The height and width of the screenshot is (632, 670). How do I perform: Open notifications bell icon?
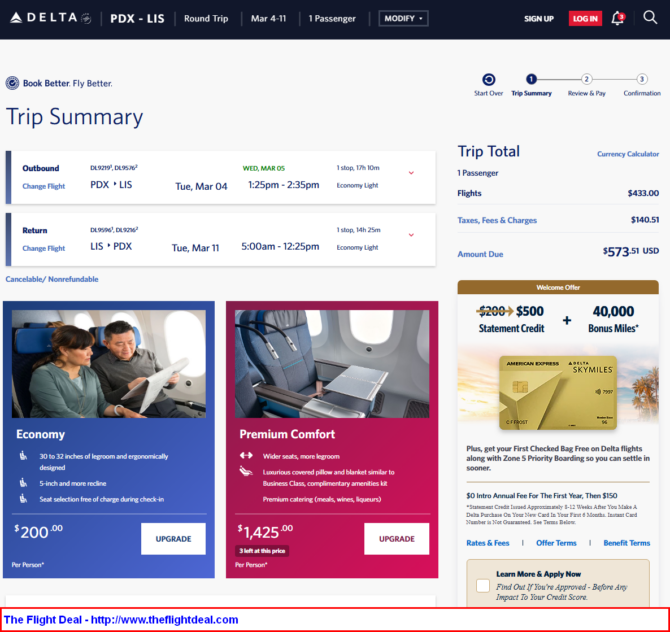[x=617, y=18]
